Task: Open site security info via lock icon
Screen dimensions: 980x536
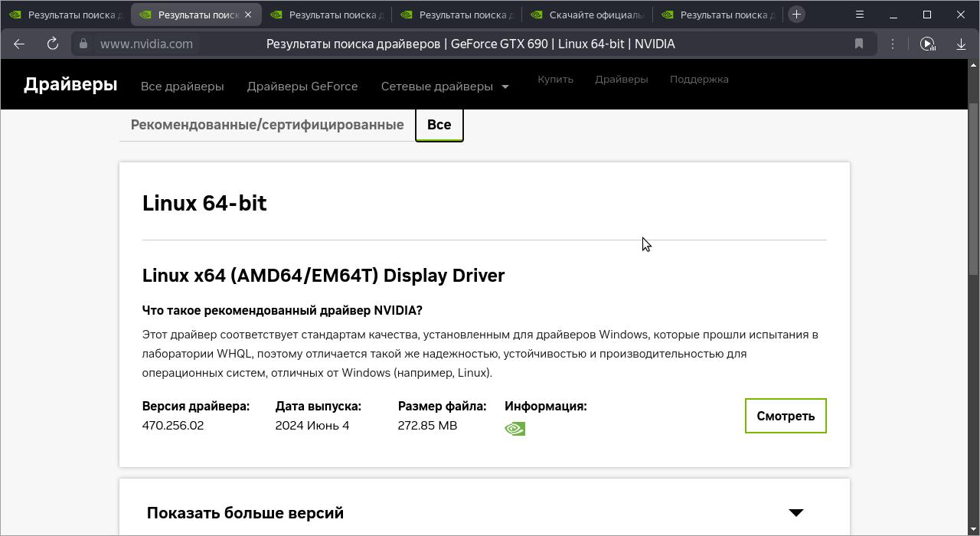Action: pyautogui.click(x=83, y=44)
